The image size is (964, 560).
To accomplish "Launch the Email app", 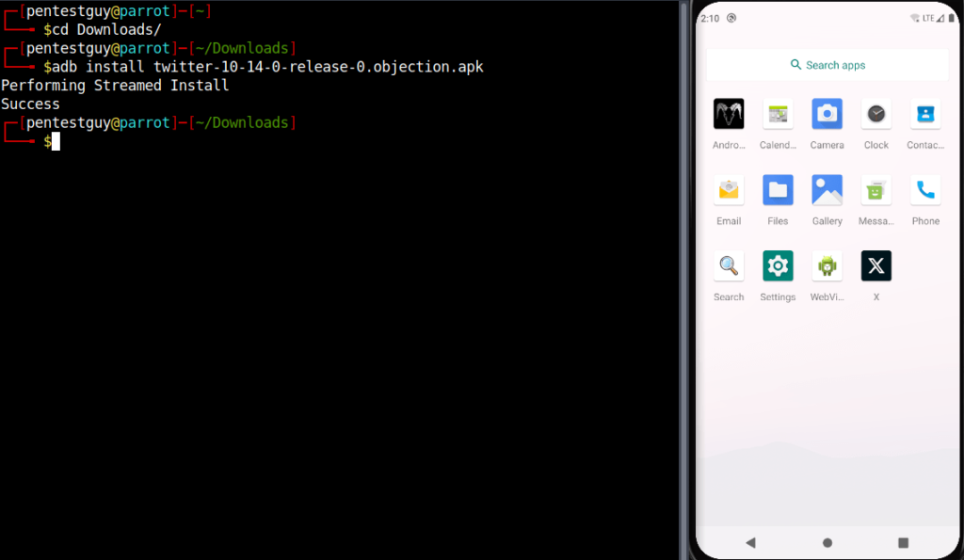I will tap(729, 190).
